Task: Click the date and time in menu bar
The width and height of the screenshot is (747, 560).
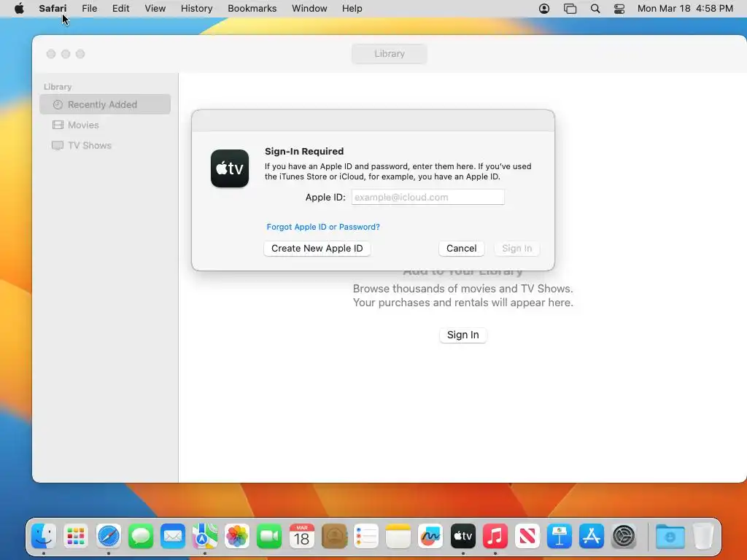Action: 685,9
